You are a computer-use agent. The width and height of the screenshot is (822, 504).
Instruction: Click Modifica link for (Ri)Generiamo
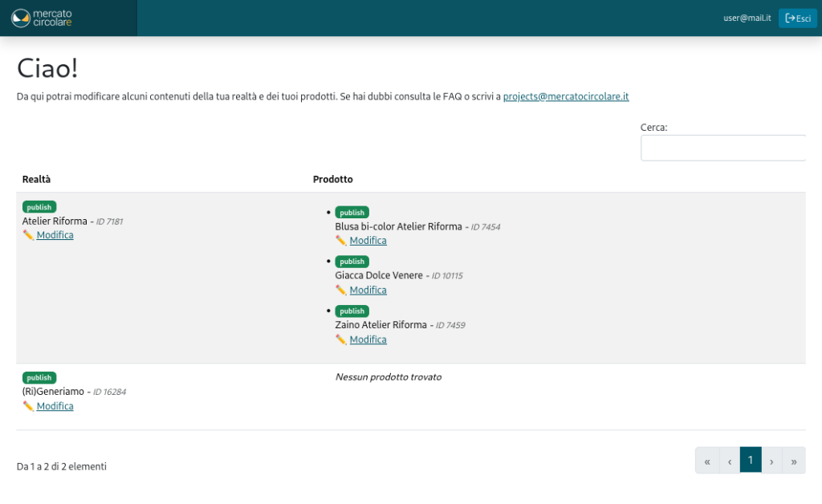[55, 406]
